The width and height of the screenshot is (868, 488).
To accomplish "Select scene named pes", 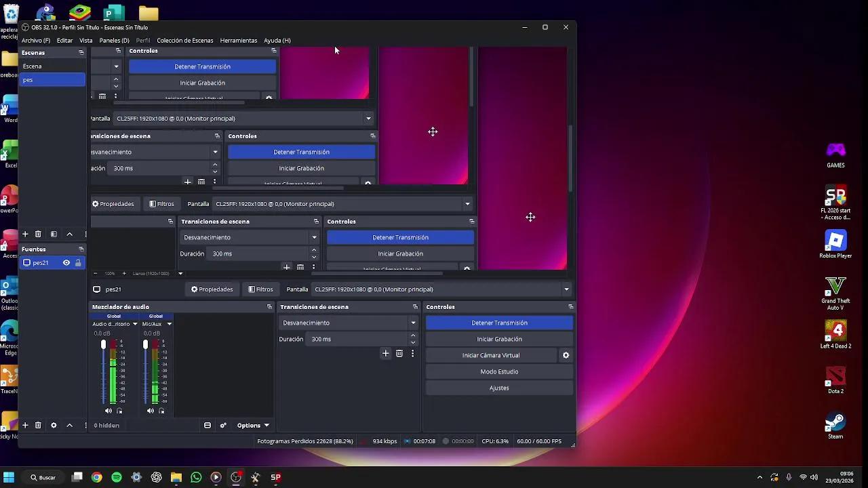I will click(x=52, y=79).
